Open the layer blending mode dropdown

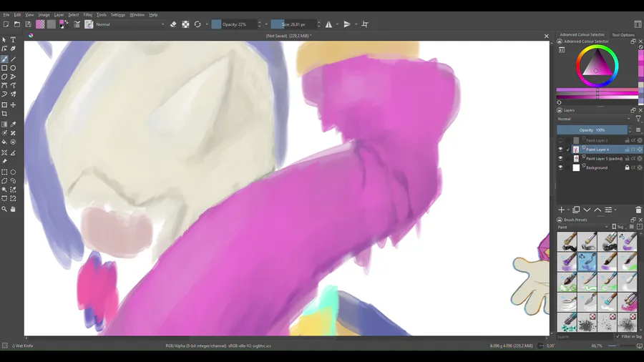594,119
